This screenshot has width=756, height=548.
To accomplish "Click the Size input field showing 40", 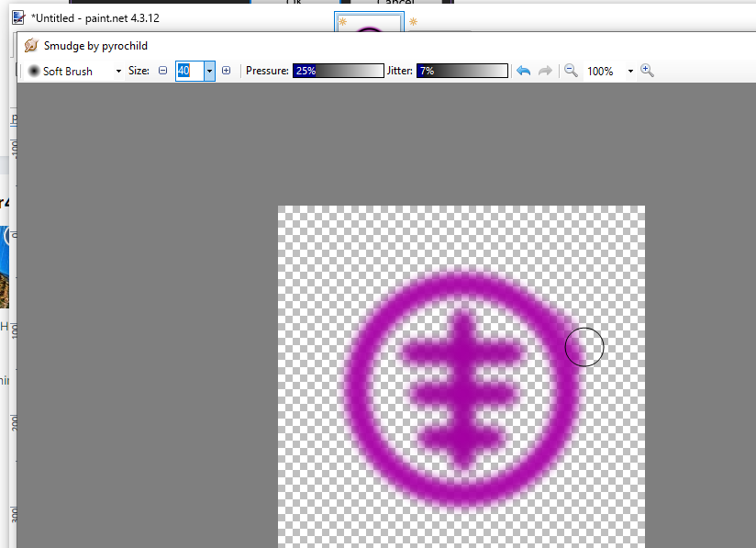I will (190, 71).
